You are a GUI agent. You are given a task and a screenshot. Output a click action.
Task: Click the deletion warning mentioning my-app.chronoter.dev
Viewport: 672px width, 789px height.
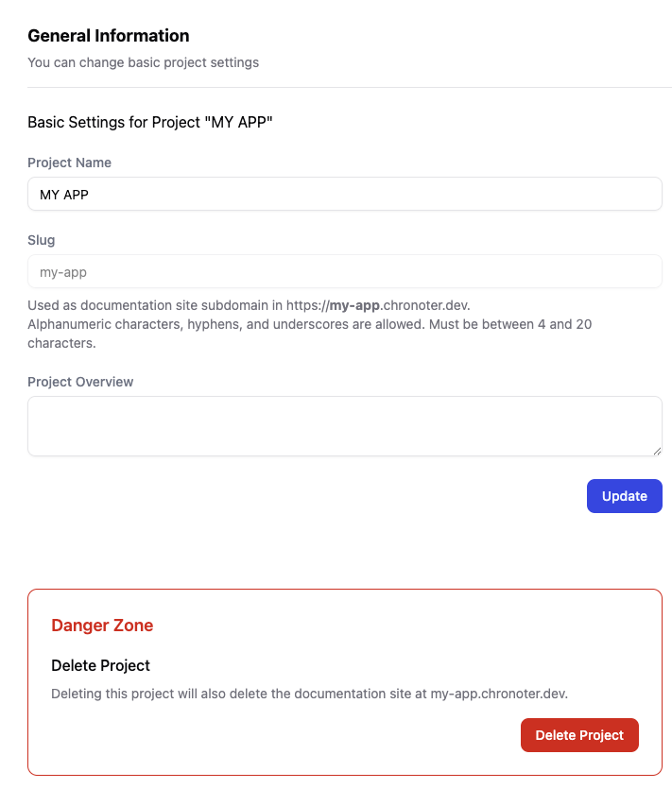point(309,694)
